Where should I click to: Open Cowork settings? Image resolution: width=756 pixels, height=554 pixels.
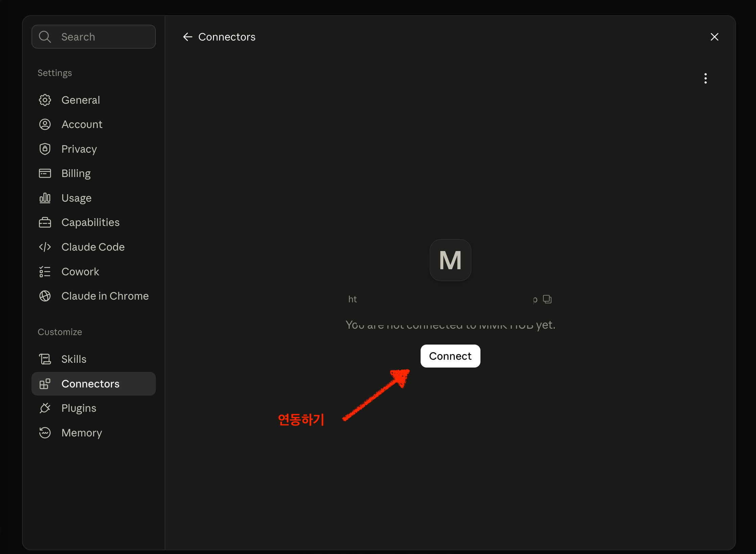pyautogui.click(x=94, y=272)
